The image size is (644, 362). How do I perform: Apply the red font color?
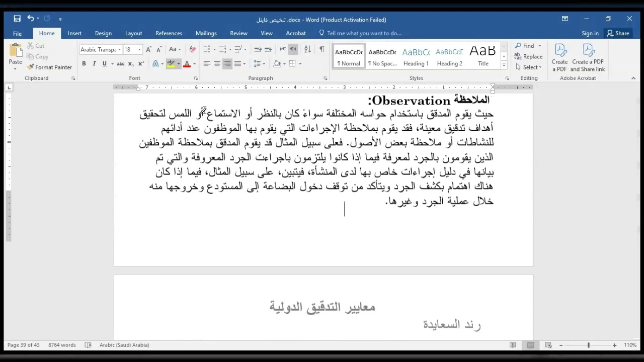(187, 64)
